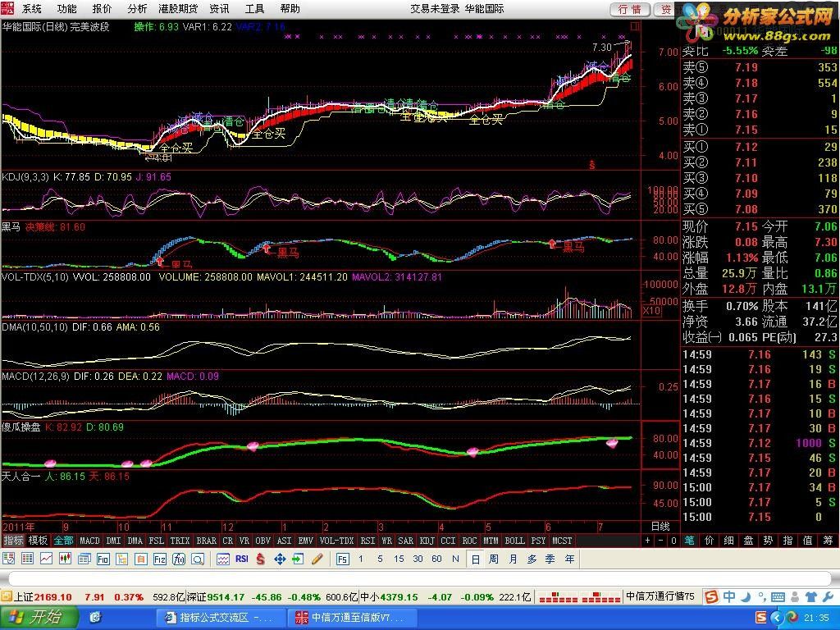Select the 30-minute period button
Image resolution: width=840 pixels, height=630 pixels.
click(418, 559)
